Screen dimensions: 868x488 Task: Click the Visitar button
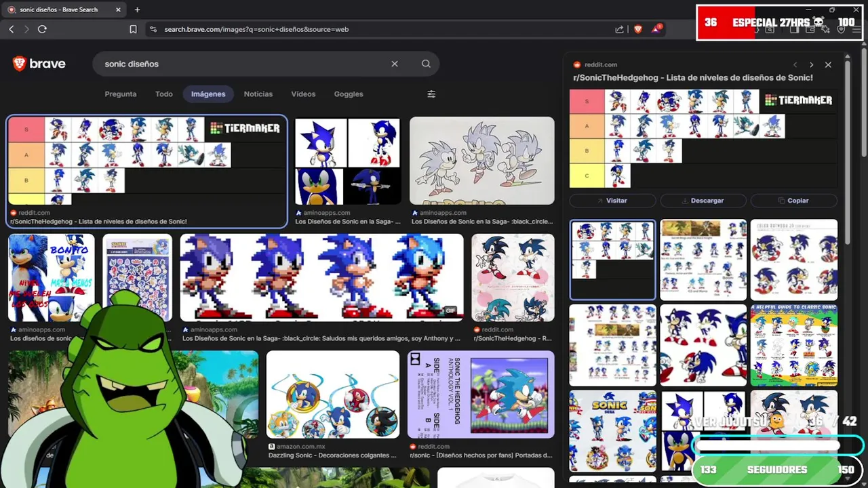(x=612, y=201)
